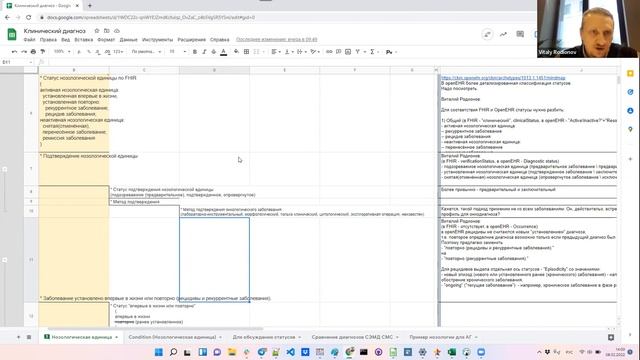Click the cloud save status icon
The image size is (640, 360).
(117, 31)
